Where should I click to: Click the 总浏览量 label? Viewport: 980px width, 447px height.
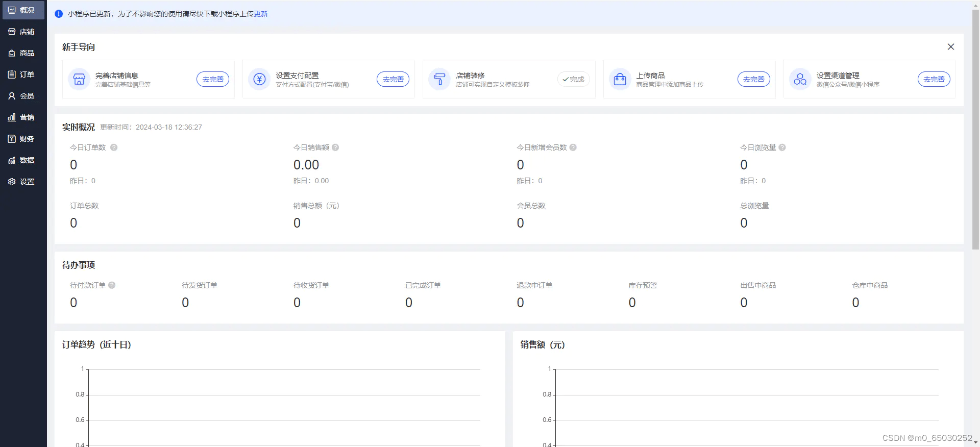tap(755, 206)
